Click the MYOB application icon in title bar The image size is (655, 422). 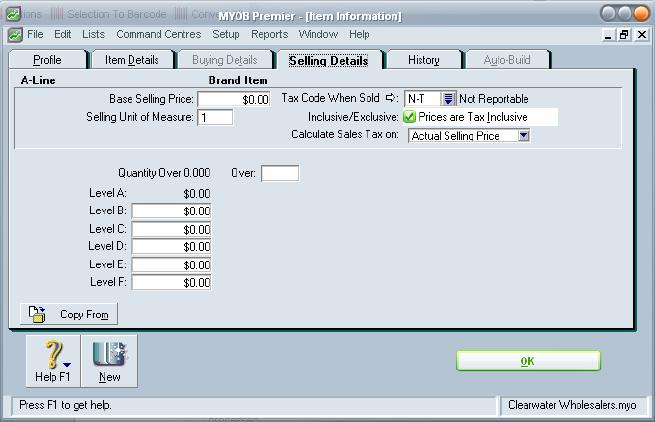click(13, 14)
